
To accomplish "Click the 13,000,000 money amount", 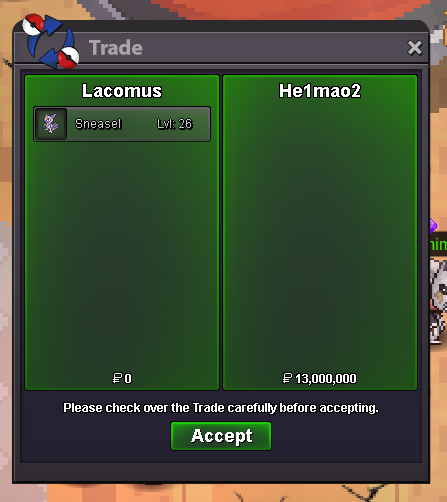I will tap(326, 379).
